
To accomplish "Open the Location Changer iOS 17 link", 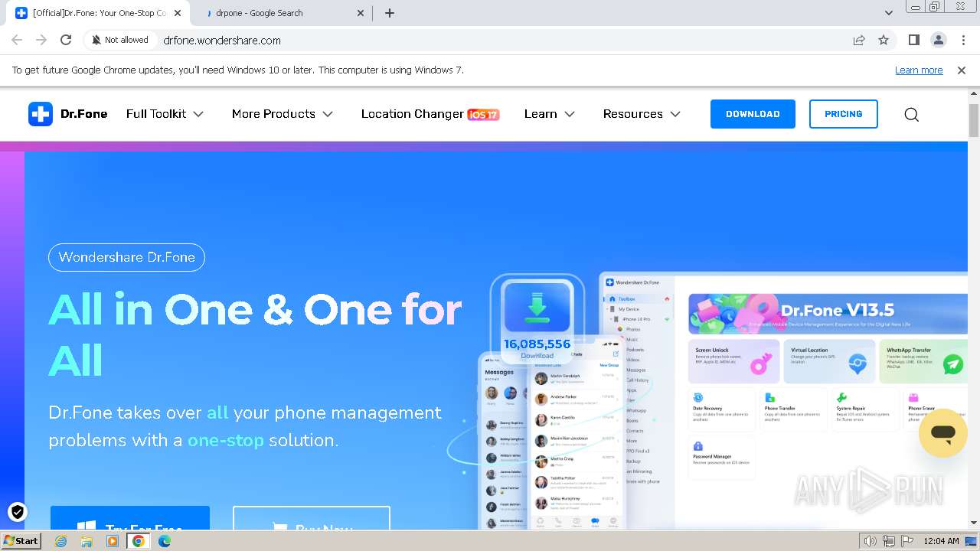I will (430, 114).
